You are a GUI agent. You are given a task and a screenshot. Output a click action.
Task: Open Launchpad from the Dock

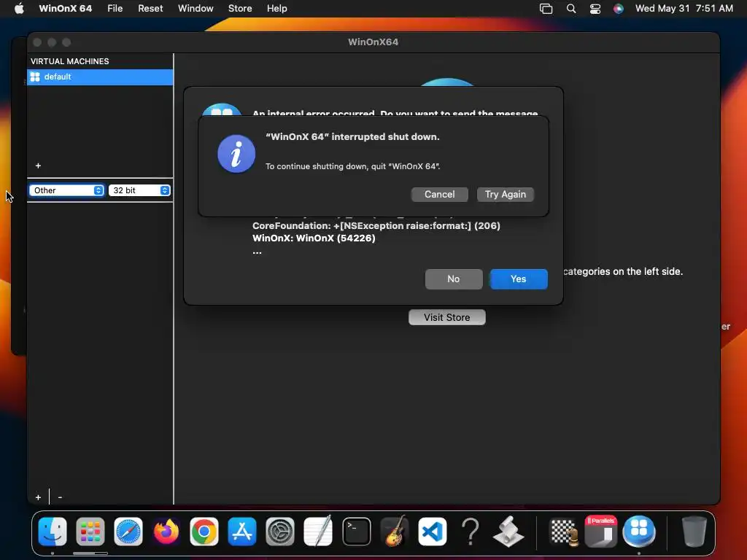pos(90,532)
